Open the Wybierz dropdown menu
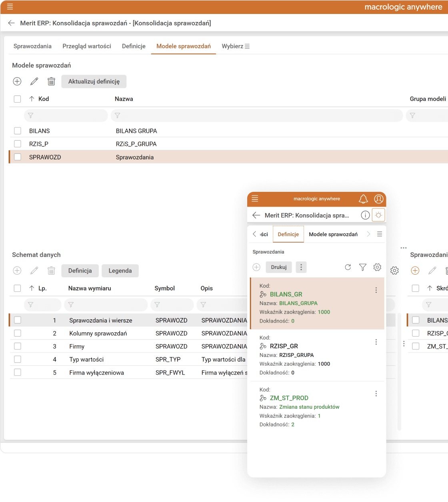This screenshot has height=502, width=448. tap(236, 46)
